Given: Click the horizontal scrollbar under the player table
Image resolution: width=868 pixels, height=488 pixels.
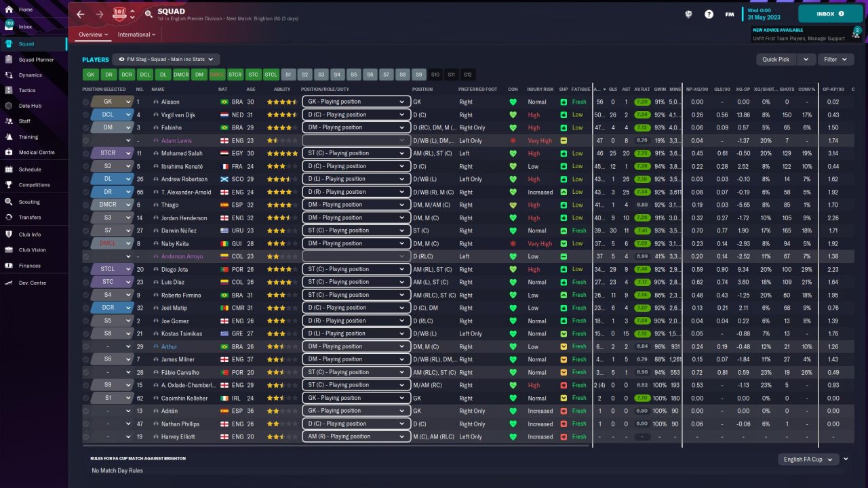Looking at the screenshot, I should (x=336, y=446).
